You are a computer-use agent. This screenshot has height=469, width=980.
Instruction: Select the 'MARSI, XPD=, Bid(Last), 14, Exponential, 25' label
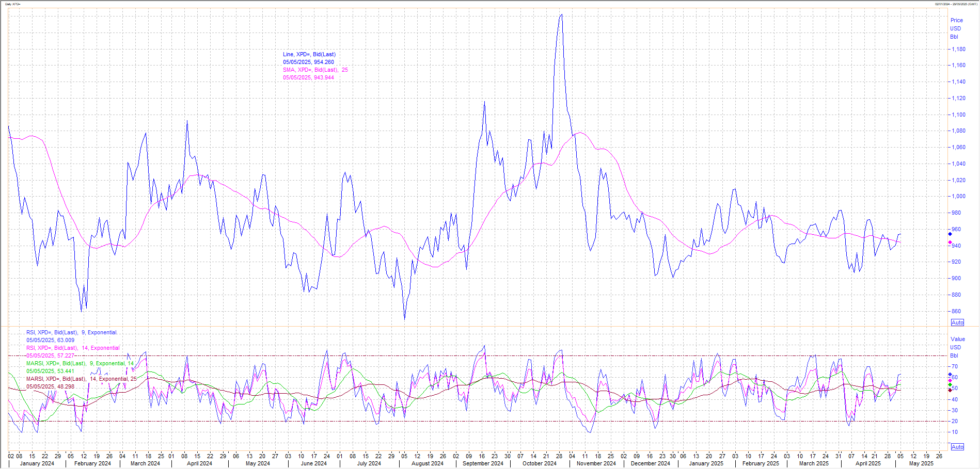82,379
